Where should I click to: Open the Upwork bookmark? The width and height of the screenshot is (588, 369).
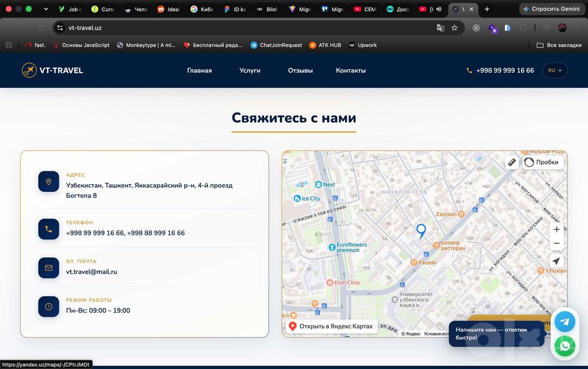(363, 45)
